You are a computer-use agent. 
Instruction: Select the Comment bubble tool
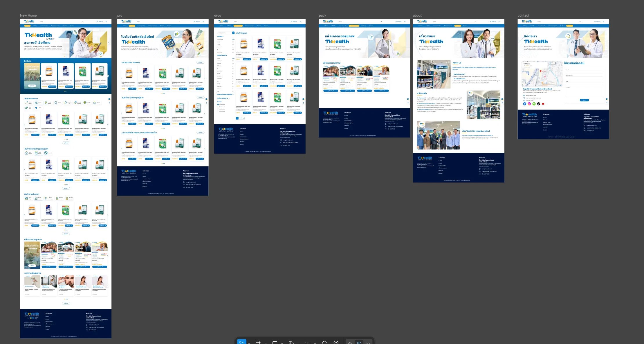pyautogui.click(x=324, y=343)
